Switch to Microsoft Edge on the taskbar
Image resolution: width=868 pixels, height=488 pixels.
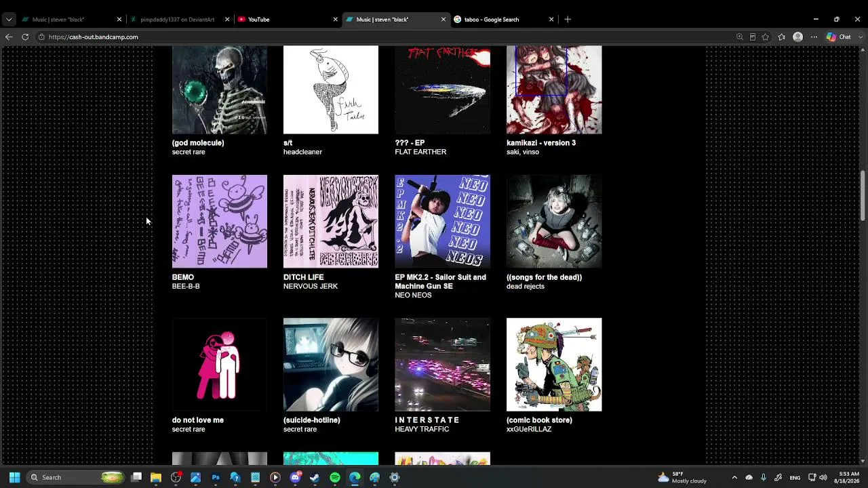(355, 477)
